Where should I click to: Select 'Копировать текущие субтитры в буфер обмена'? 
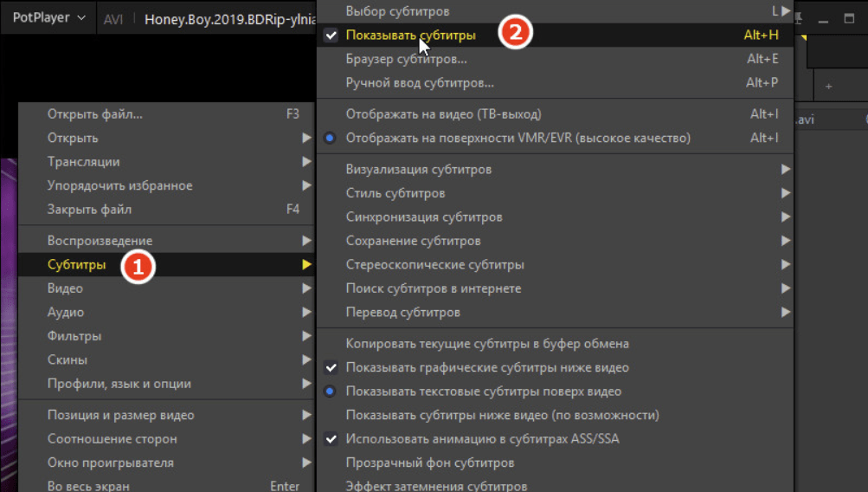pos(487,344)
